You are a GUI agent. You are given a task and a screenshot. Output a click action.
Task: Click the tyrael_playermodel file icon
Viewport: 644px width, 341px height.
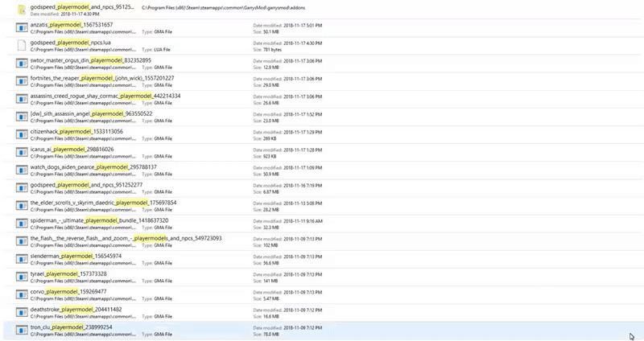pyautogui.click(x=22, y=277)
